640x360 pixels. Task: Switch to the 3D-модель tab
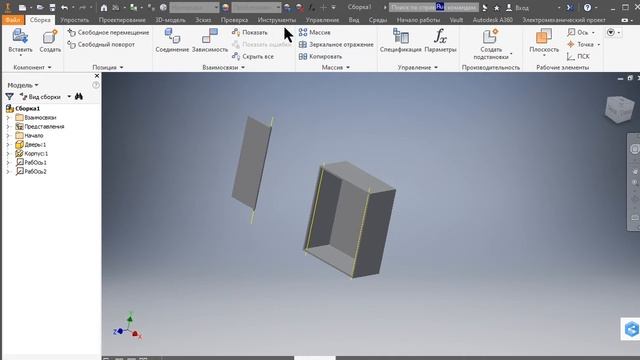[170, 20]
